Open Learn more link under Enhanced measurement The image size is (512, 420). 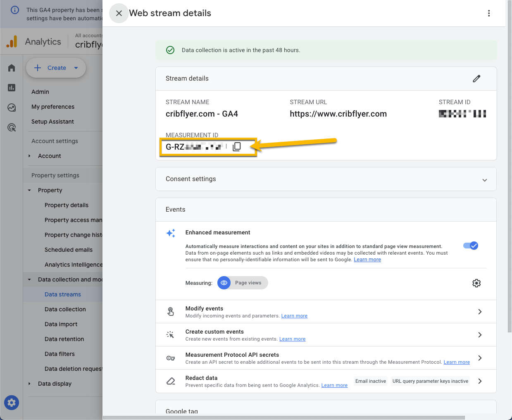point(367,260)
